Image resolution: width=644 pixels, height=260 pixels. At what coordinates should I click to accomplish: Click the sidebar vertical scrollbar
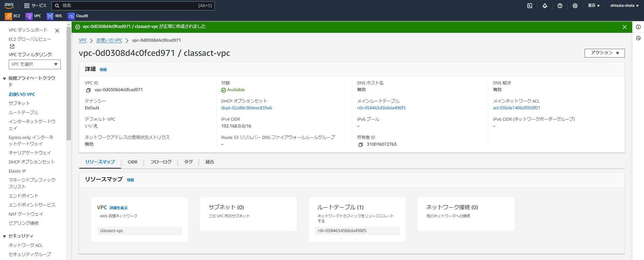pyautogui.click(x=69, y=83)
